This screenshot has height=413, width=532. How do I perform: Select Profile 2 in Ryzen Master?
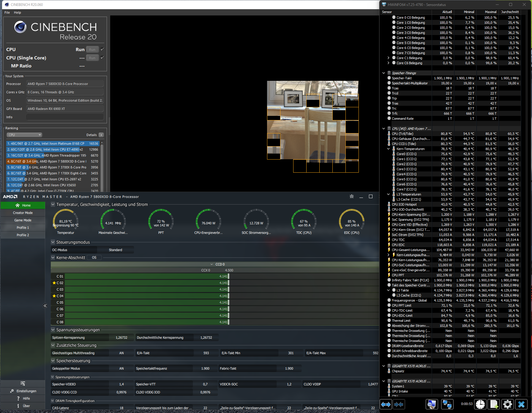[x=23, y=235]
